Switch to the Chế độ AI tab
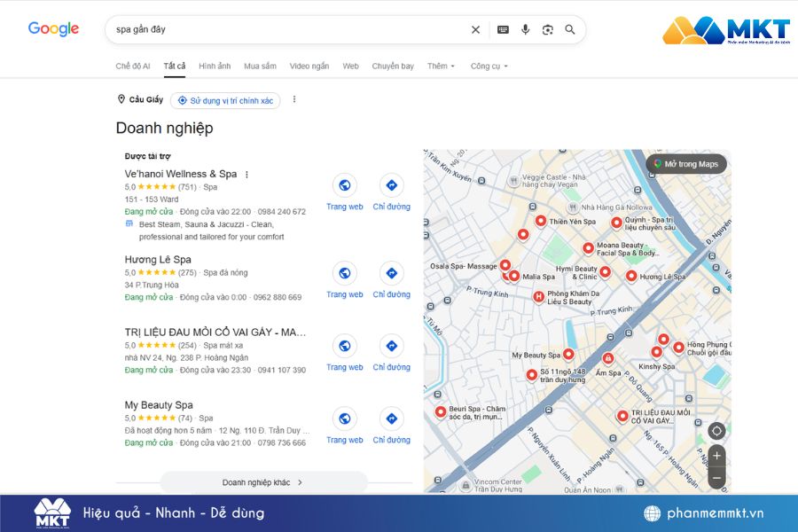This screenshot has height=532, width=798. [x=133, y=66]
